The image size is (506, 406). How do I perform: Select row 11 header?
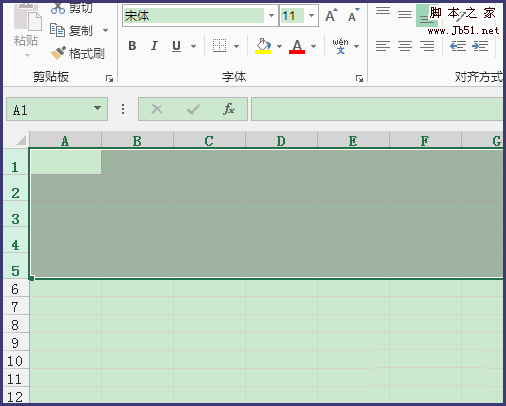pos(15,379)
